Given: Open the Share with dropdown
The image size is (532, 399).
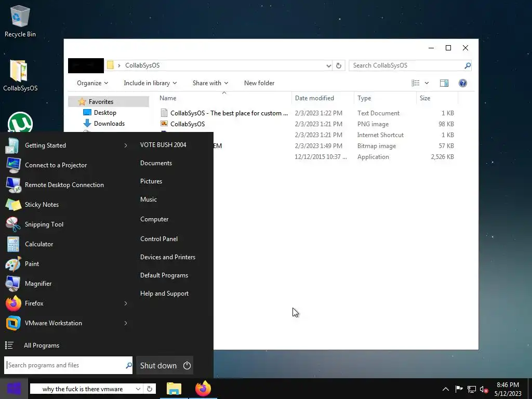Looking at the screenshot, I should pos(210,83).
